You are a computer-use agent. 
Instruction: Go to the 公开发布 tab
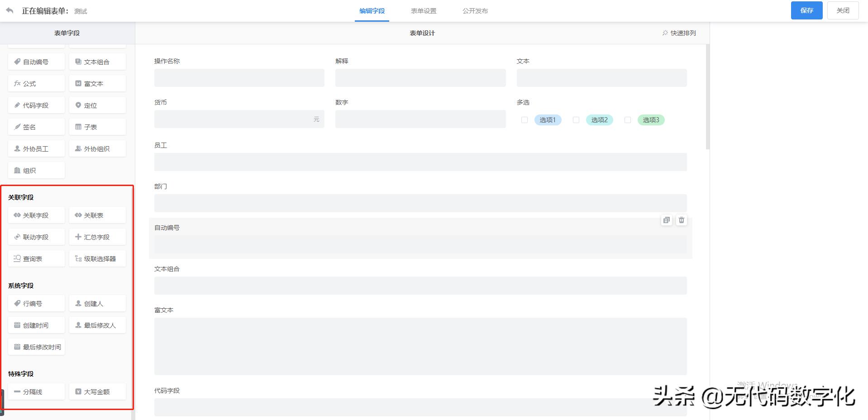click(475, 11)
